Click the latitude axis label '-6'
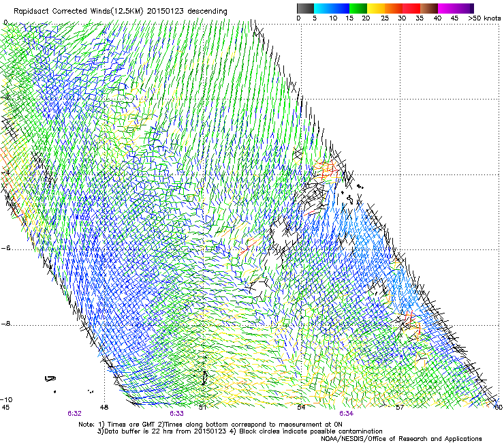Screen dimensions: 504x443 [x=5, y=248]
